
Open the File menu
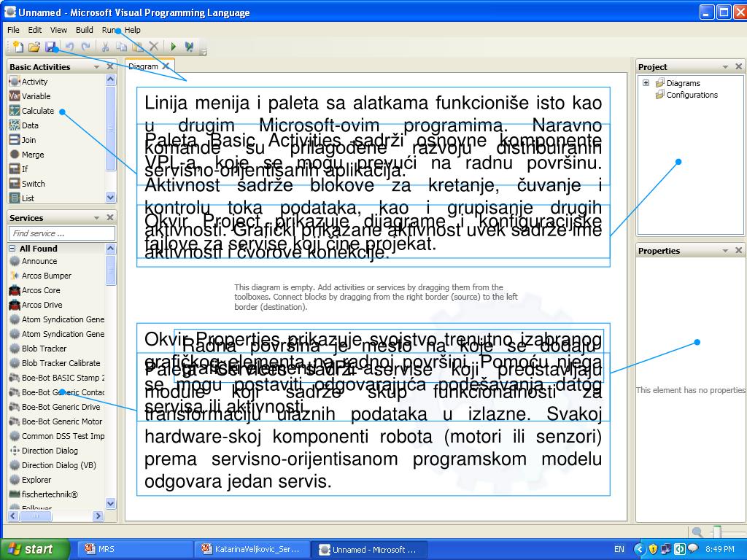click(13, 29)
